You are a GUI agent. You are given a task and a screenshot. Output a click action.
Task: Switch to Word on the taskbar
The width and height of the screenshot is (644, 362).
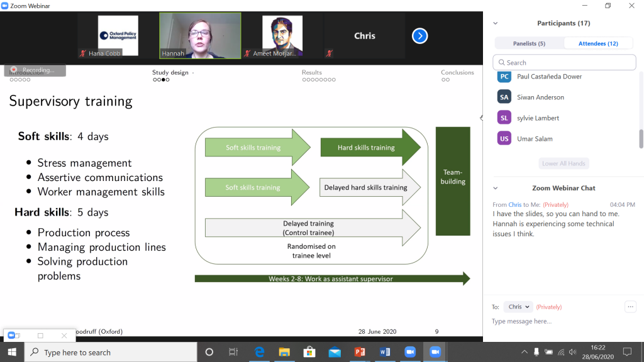point(385,352)
